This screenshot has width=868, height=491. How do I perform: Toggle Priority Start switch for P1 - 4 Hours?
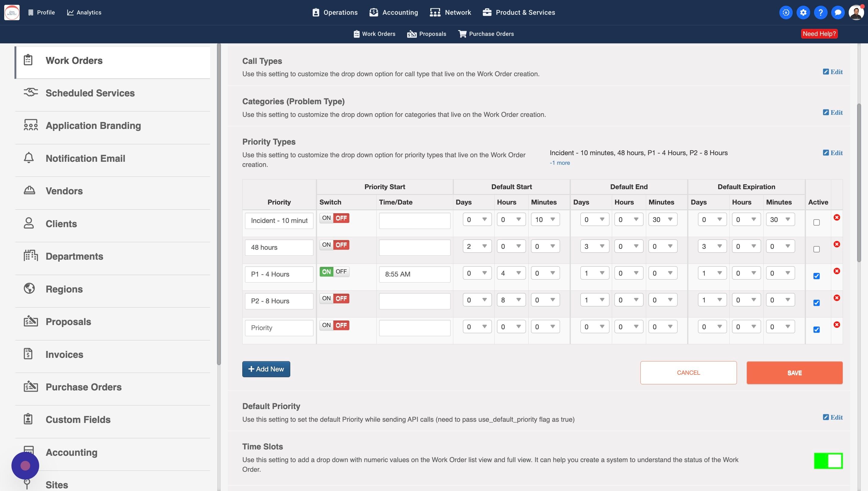334,272
